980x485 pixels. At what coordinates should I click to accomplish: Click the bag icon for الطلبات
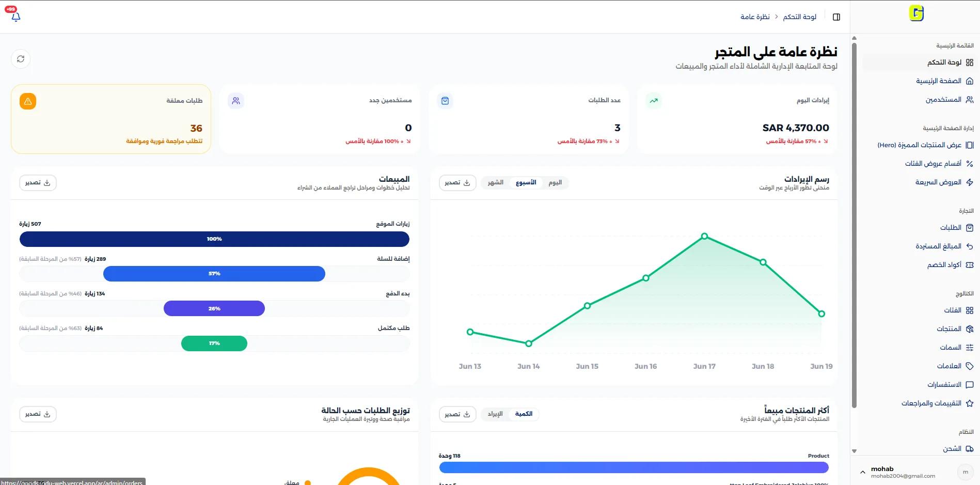point(970,228)
